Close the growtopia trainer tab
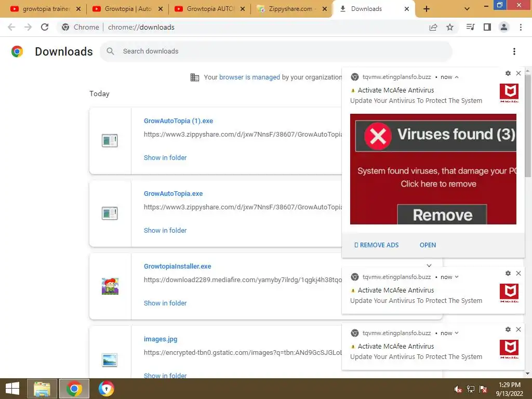The width and height of the screenshot is (532, 399). 78,9
